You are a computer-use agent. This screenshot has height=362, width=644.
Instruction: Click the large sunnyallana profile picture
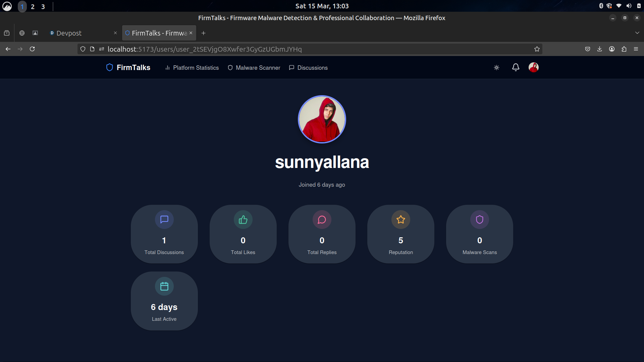pos(322,119)
